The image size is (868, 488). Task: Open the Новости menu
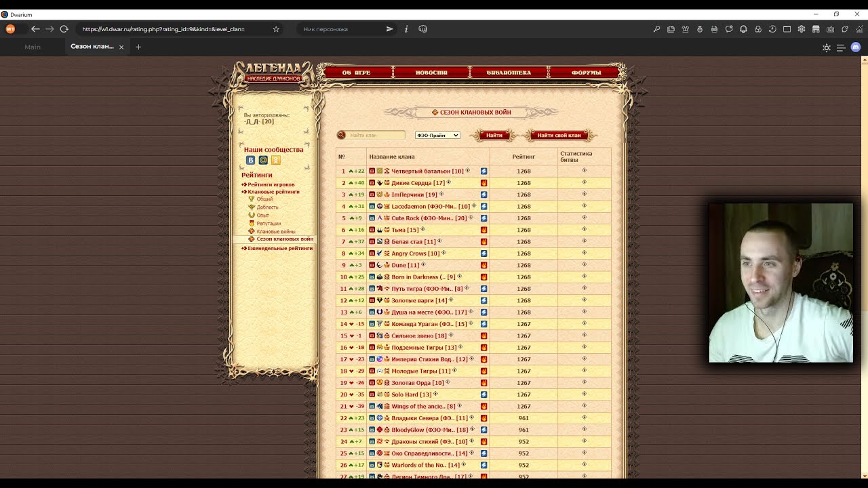pyautogui.click(x=431, y=73)
